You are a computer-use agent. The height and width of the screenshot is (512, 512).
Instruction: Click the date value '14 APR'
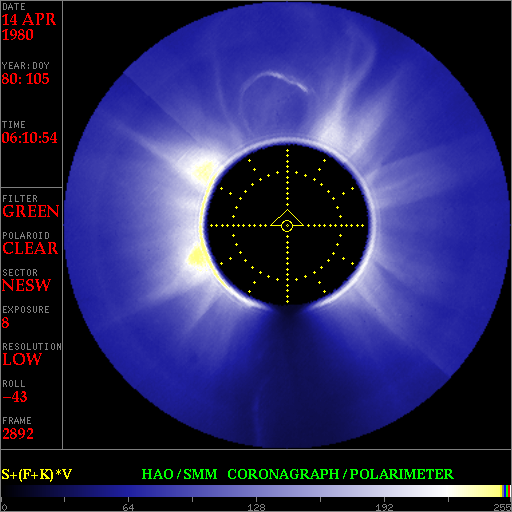point(29,19)
